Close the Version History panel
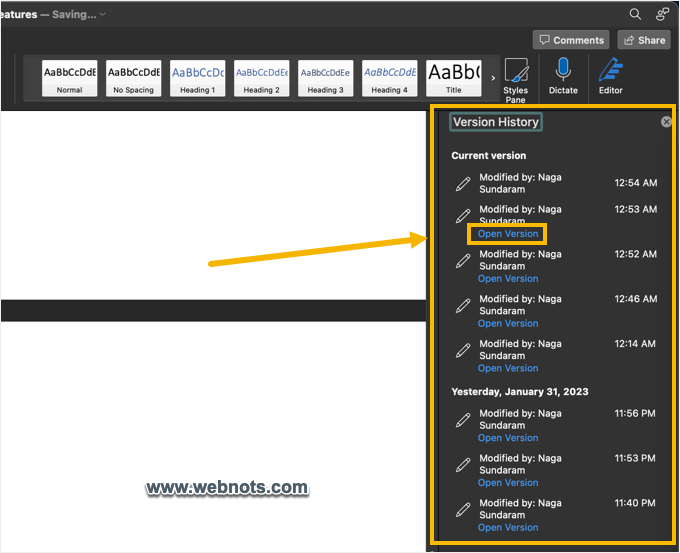The image size is (680, 553). [x=667, y=122]
